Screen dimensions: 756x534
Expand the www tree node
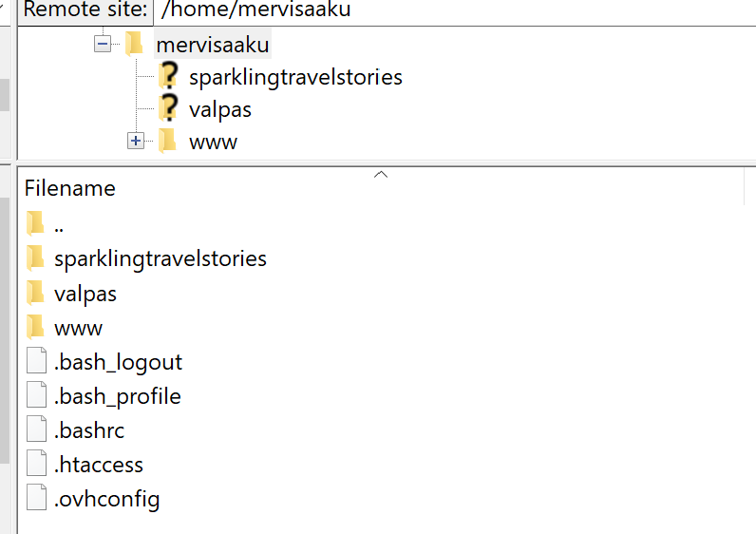(x=135, y=142)
